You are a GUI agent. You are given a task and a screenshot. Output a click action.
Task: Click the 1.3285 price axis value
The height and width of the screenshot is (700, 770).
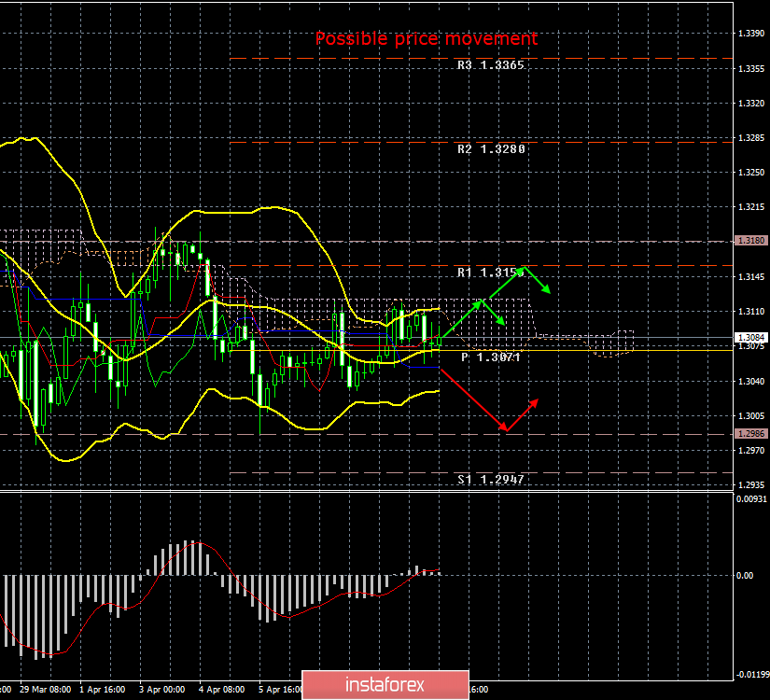[x=751, y=138]
